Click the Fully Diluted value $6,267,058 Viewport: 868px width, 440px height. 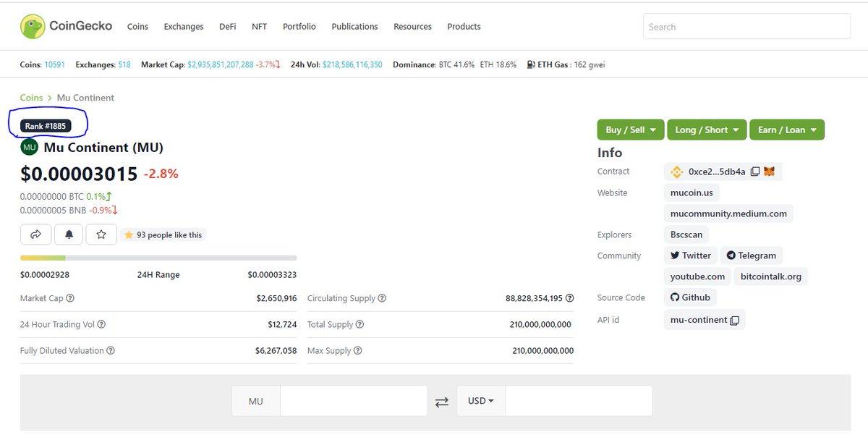(x=276, y=350)
